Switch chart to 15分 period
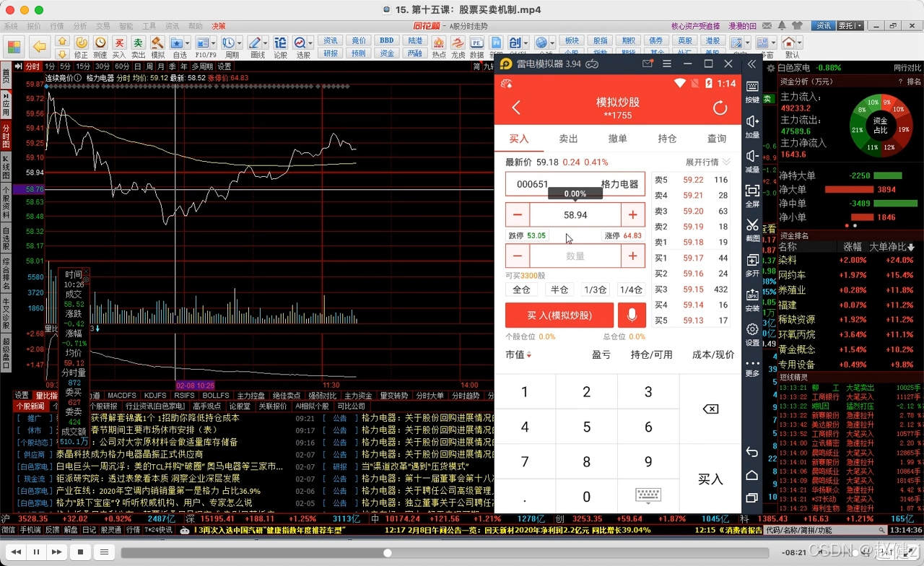The height and width of the screenshot is (566, 924). [x=83, y=66]
